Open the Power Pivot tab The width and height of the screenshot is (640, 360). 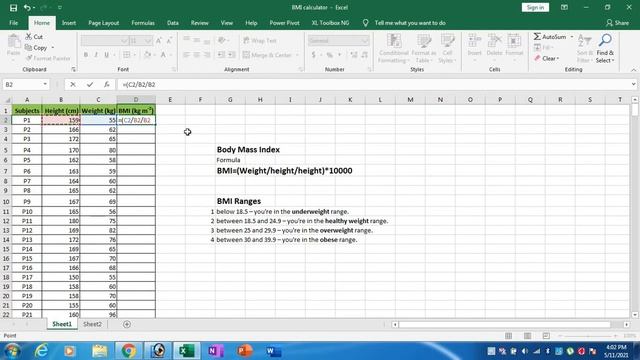coord(284,23)
